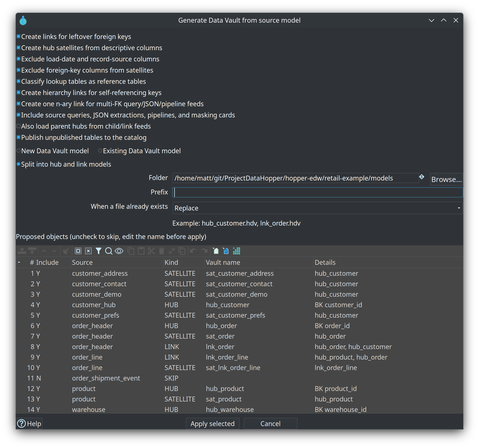The width and height of the screenshot is (479, 448).
Task: Click inside the Prefix input field
Action: point(317,192)
